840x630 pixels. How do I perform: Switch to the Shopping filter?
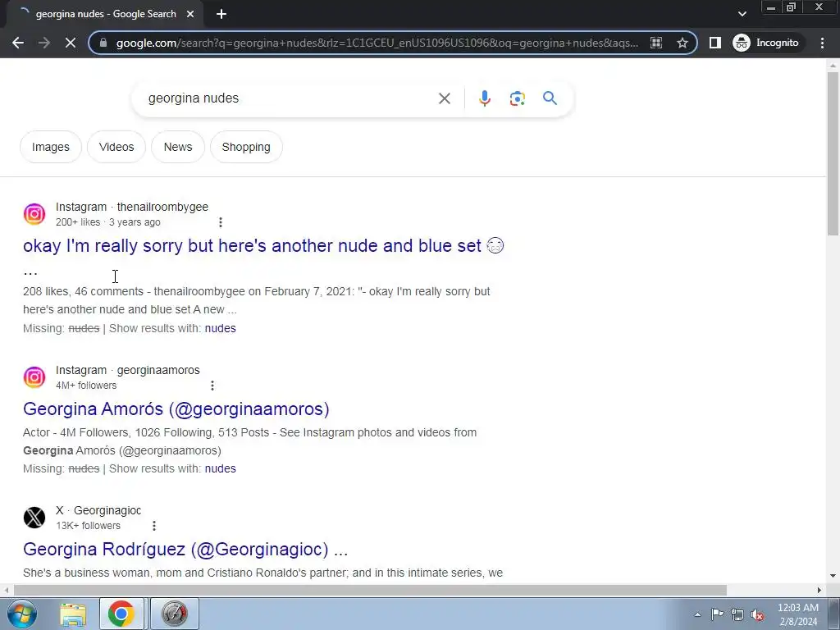[x=246, y=147]
